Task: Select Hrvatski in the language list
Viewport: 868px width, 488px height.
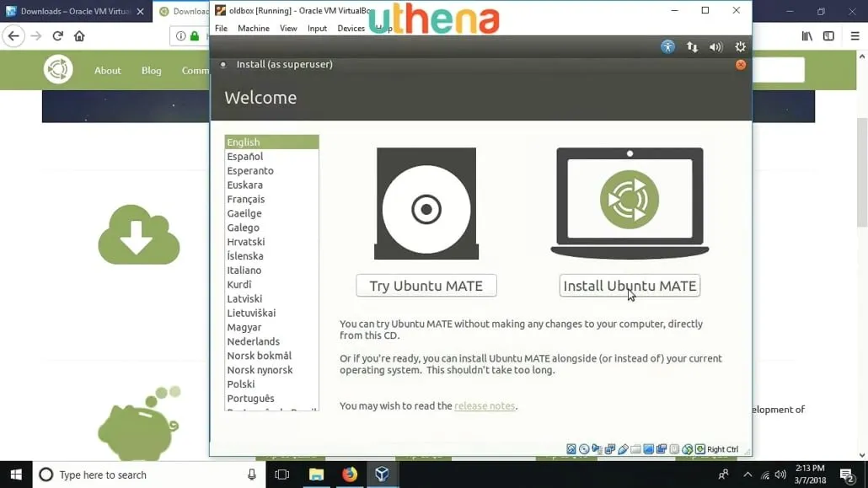Action: (x=272, y=242)
